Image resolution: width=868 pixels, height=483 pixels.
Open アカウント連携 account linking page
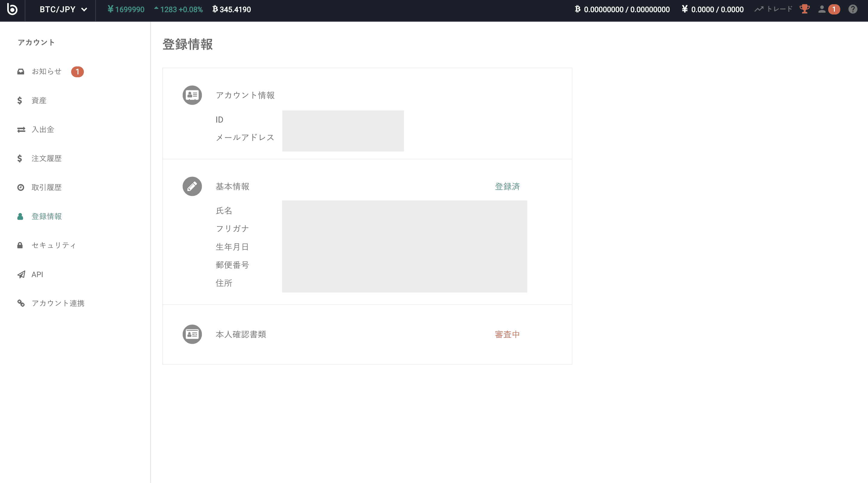[x=58, y=303]
